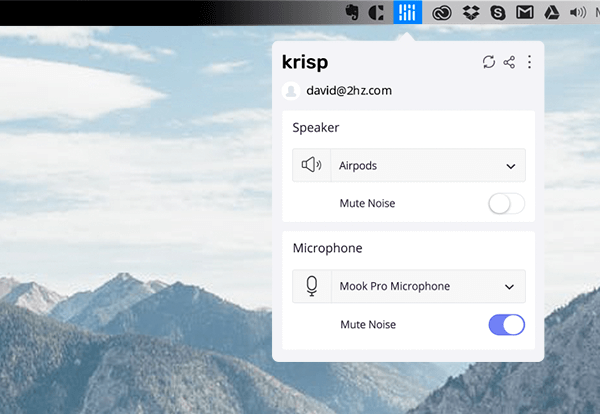Click the chevron in the Airpods dropdown
Viewport: 600px width, 414px height.
point(510,166)
